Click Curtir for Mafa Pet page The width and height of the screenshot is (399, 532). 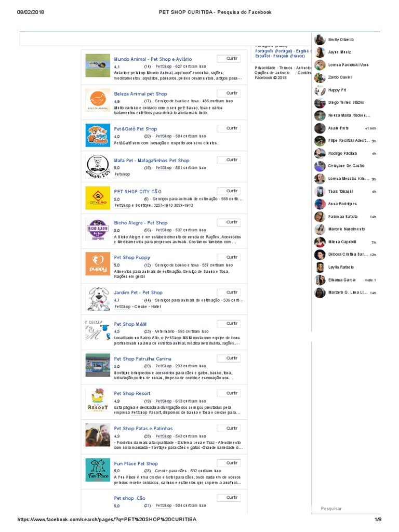[229, 160]
